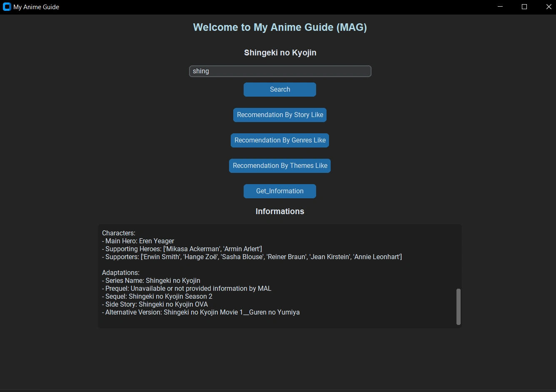Click the 'Welcome to My Anime Guide (MAG)' heading

click(x=280, y=27)
